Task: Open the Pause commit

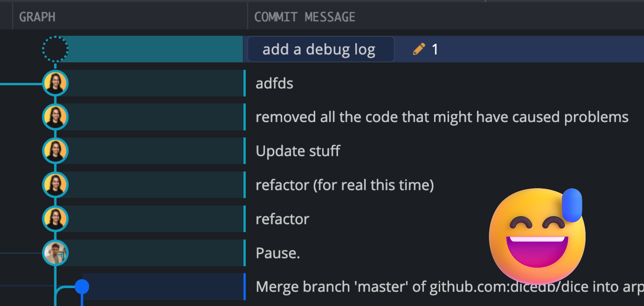Action: click(x=278, y=253)
